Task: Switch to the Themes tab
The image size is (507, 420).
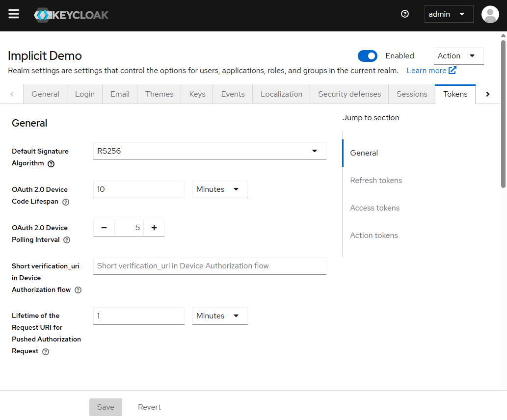Action: click(159, 94)
